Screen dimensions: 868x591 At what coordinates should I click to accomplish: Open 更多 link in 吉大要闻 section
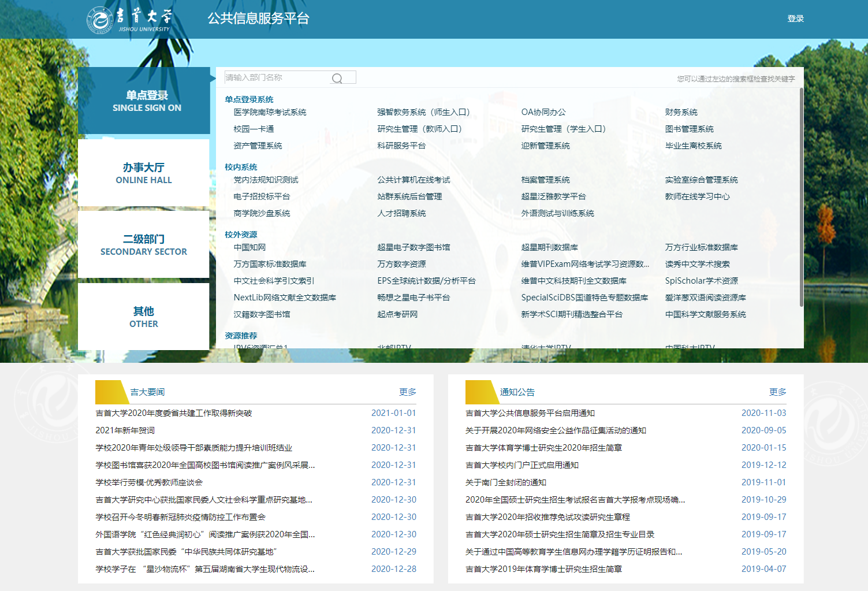[407, 392]
